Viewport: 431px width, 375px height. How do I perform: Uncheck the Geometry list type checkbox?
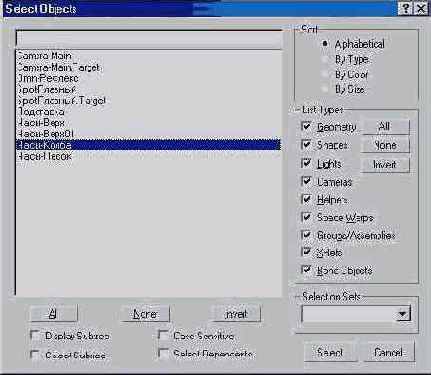pyautogui.click(x=306, y=126)
